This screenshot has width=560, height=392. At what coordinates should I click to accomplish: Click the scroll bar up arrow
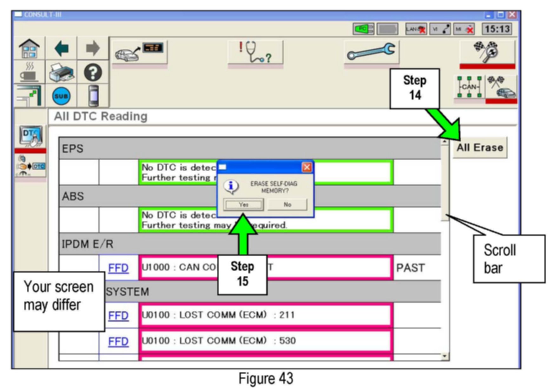(445, 142)
